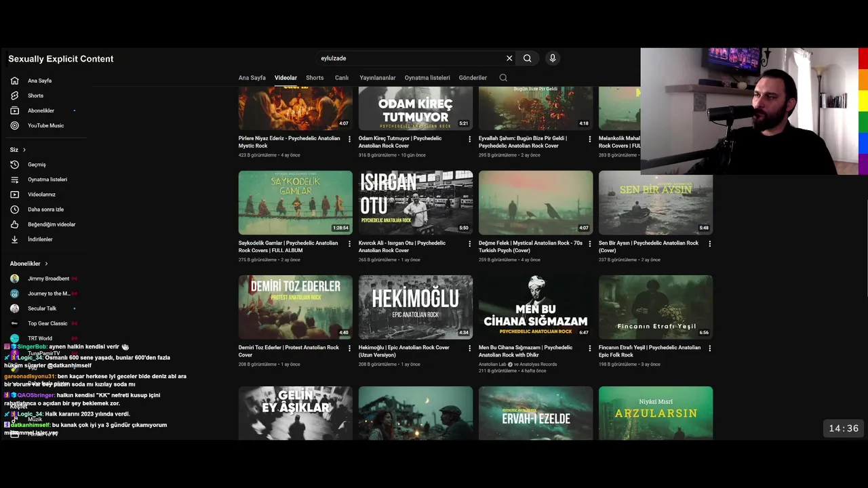Open Hekimoğlu Epic Anatolian Rock Cover title
The height and width of the screenshot is (488, 868).
click(404, 351)
